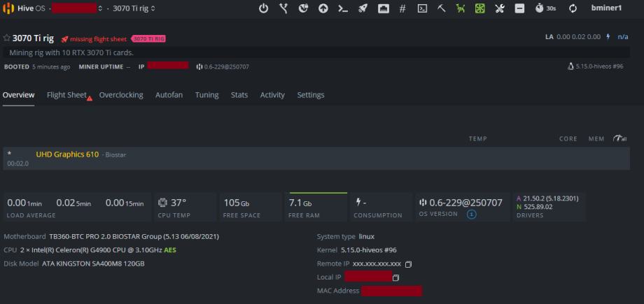Click the OS version update badge
This screenshot has width=644, height=304.
click(x=471, y=215)
